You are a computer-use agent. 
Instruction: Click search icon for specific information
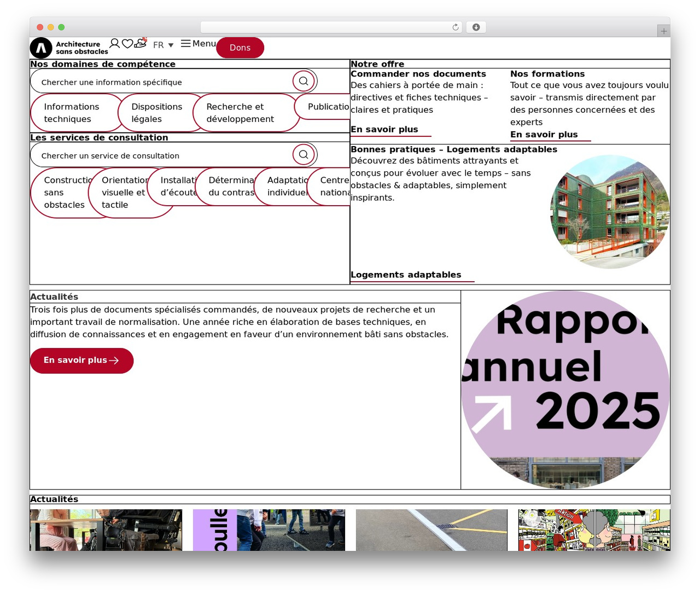pyautogui.click(x=304, y=81)
